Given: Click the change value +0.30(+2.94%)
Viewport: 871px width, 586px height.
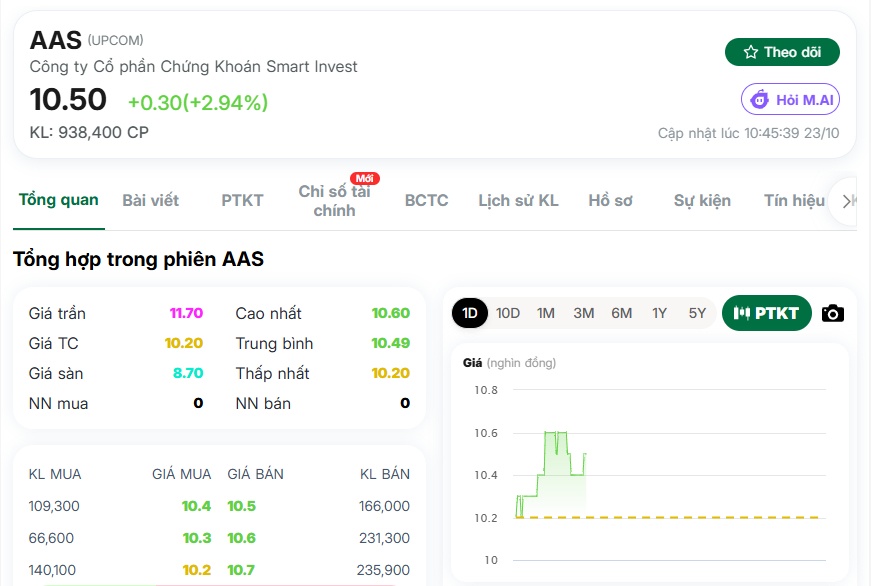Looking at the screenshot, I should [x=198, y=102].
